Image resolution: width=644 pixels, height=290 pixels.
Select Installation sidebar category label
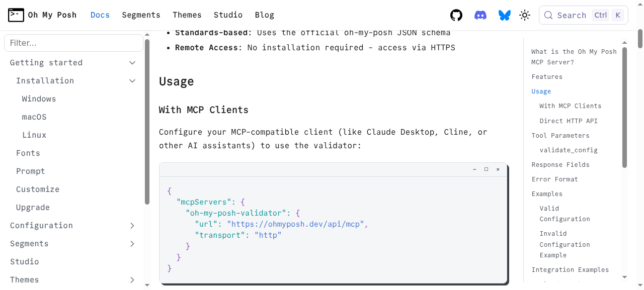pos(45,81)
